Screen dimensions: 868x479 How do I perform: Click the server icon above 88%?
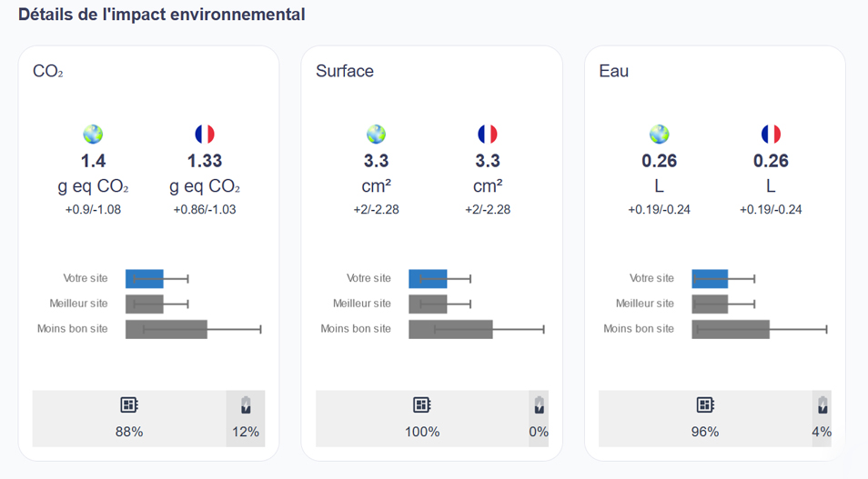coord(129,405)
